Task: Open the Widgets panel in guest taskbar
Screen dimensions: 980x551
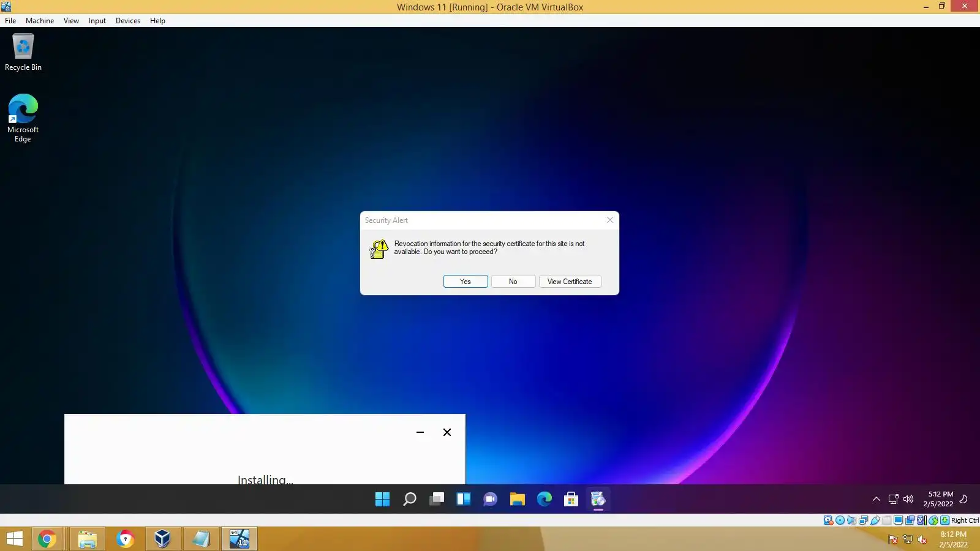Action: (x=464, y=500)
